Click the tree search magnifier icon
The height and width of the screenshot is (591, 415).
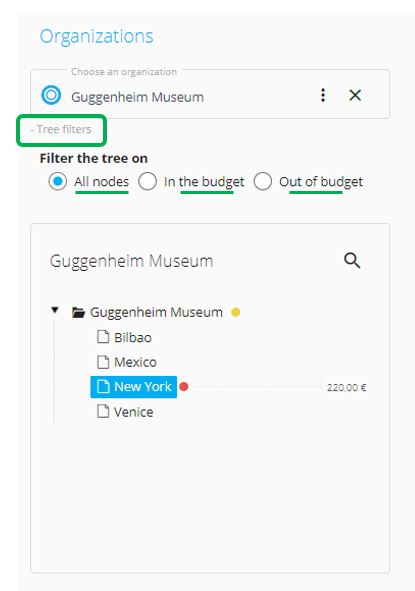click(352, 260)
